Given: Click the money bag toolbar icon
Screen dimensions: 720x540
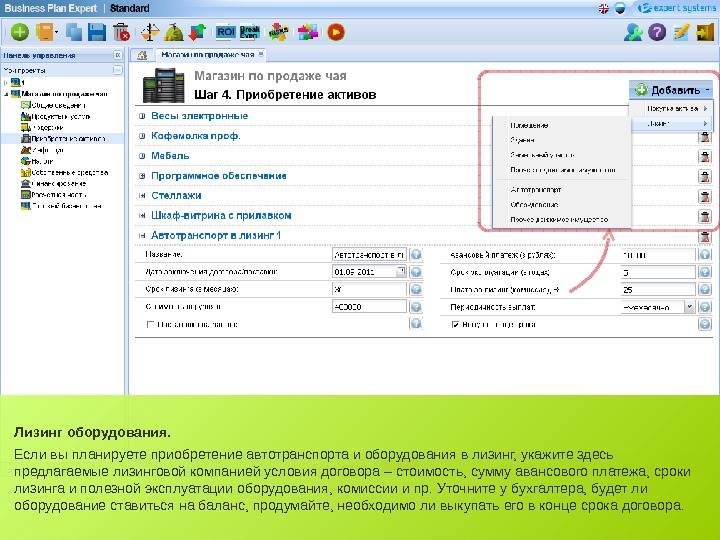Looking at the screenshot, I should [x=174, y=32].
